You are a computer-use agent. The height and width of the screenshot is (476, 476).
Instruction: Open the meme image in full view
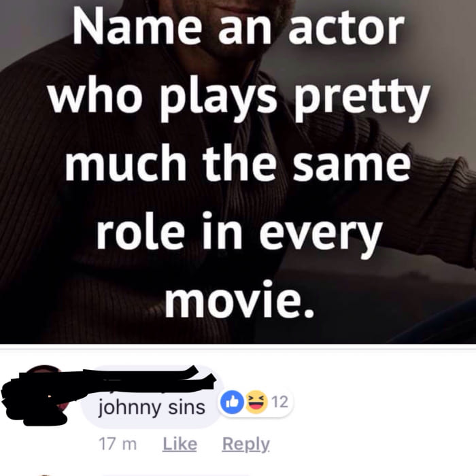[x=238, y=172]
